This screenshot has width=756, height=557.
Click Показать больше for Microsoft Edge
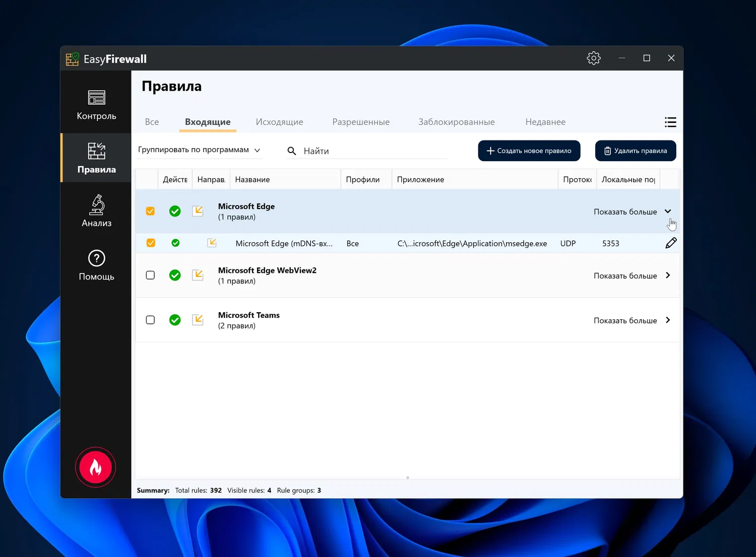click(x=625, y=212)
